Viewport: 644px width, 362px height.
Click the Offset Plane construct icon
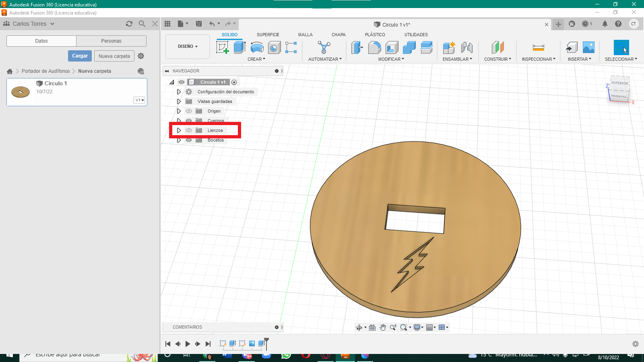coord(497,47)
